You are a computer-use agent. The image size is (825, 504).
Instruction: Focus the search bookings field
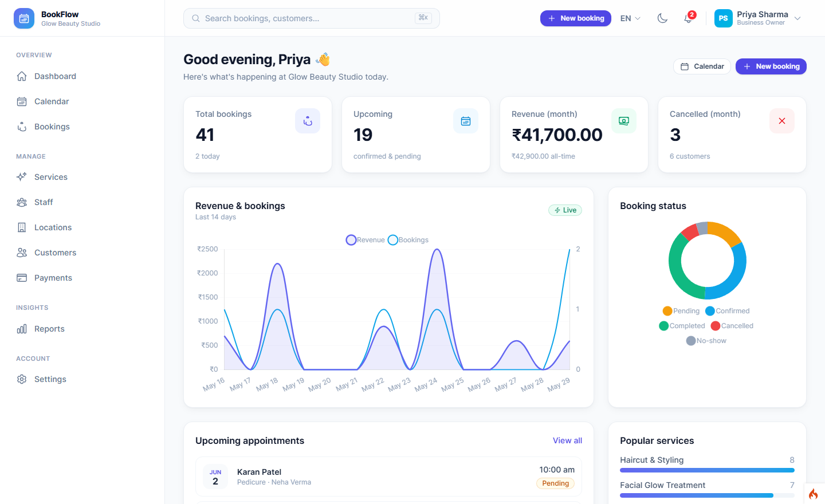[312, 18]
